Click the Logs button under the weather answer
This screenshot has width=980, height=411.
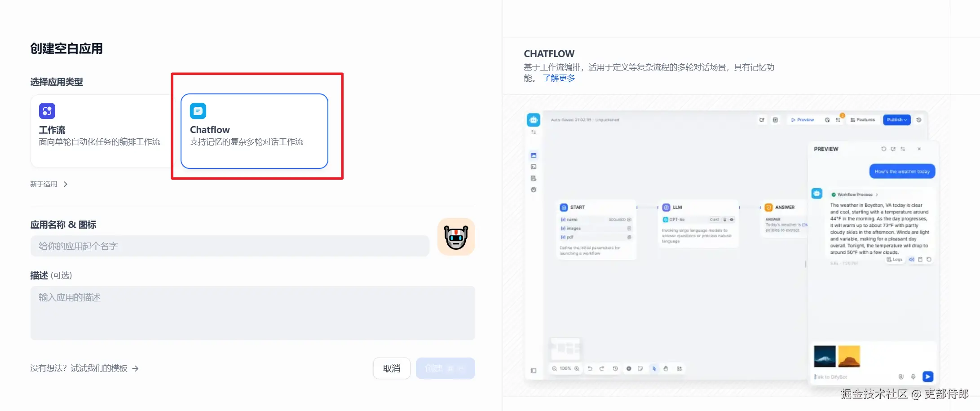click(895, 260)
